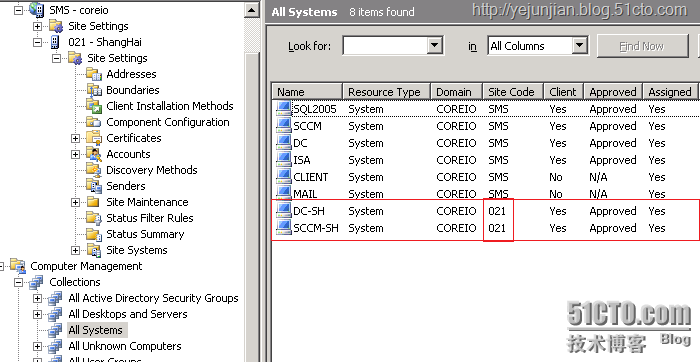Select the DC row in the list

(486, 143)
